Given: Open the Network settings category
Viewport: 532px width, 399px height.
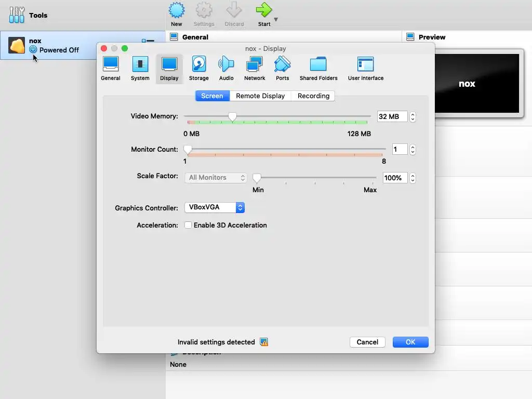Looking at the screenshot, I should point(255,68).
